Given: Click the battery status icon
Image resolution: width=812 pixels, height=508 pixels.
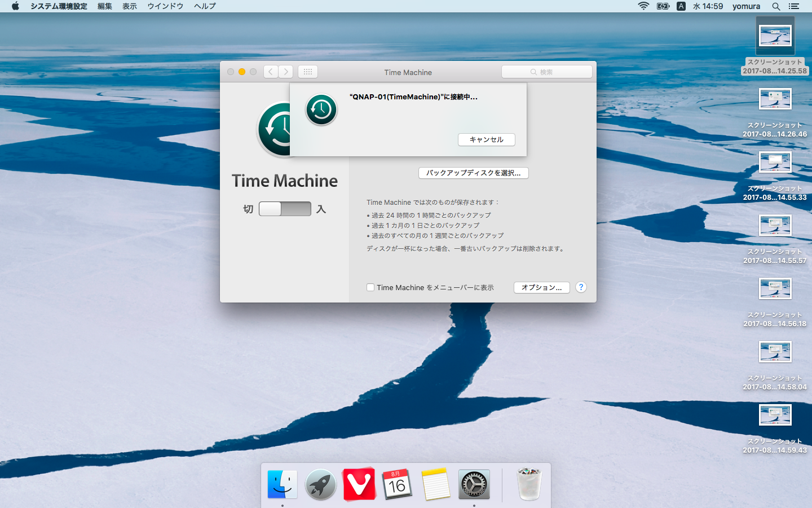Looking at the screenshot, I should point(663,6).
